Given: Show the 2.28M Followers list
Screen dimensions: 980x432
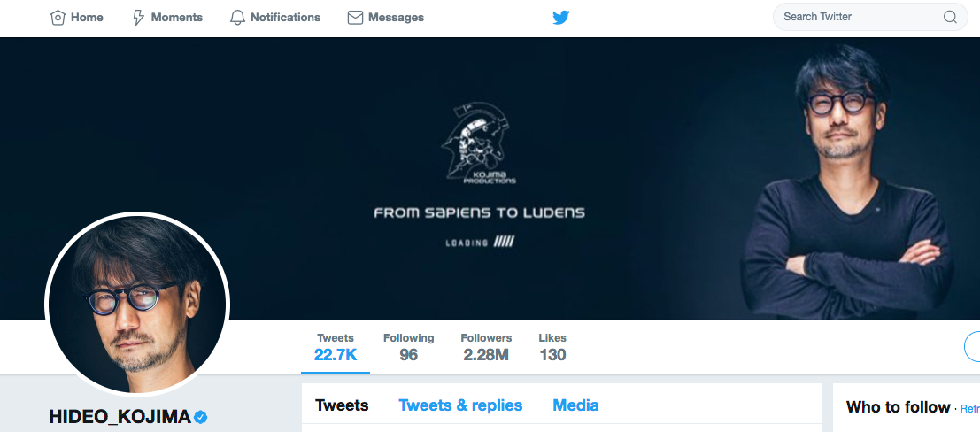Looking at the screenshot, I should coord(486,348).
